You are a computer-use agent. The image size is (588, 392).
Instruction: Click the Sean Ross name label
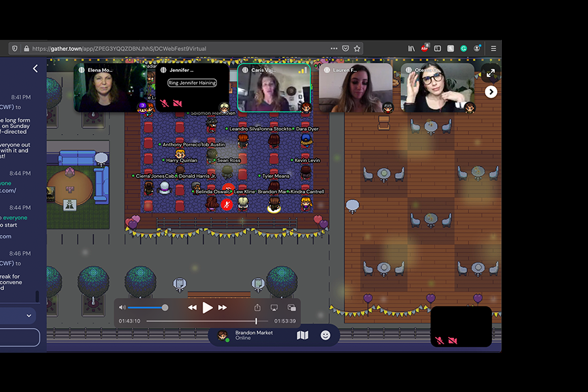229,160
